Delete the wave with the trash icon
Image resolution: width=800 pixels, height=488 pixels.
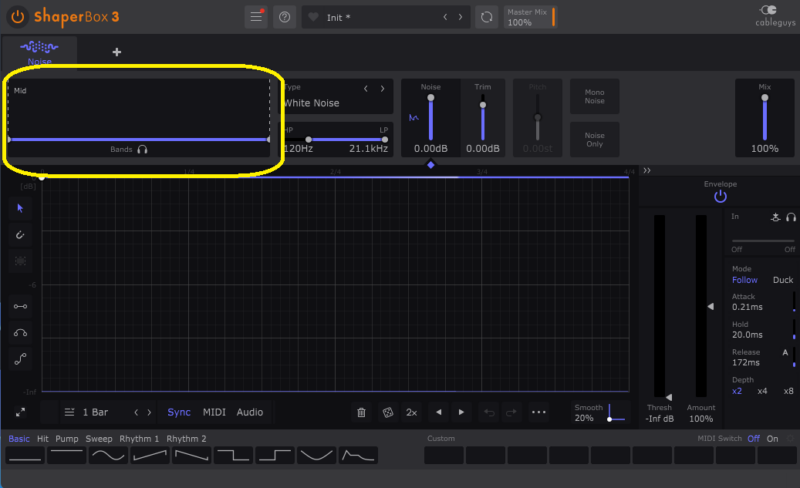tap(361, 412)
